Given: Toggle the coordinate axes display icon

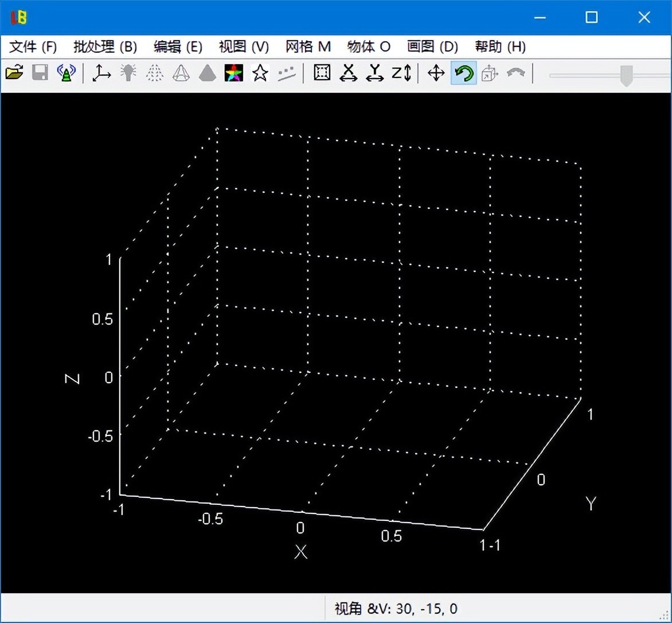Looking at the screenshot, I should pyautogui.click(x=101, y=73).
